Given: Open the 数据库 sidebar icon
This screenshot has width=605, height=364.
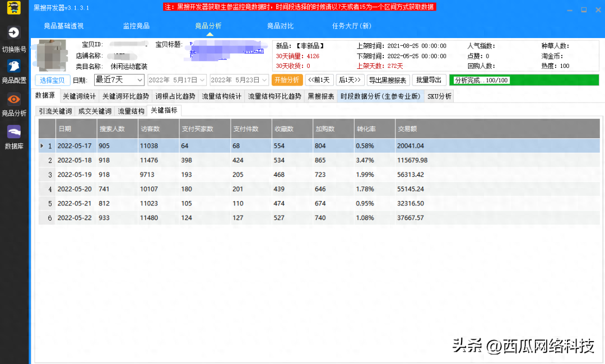Looking at the screenshot, I should click(14, 132).
